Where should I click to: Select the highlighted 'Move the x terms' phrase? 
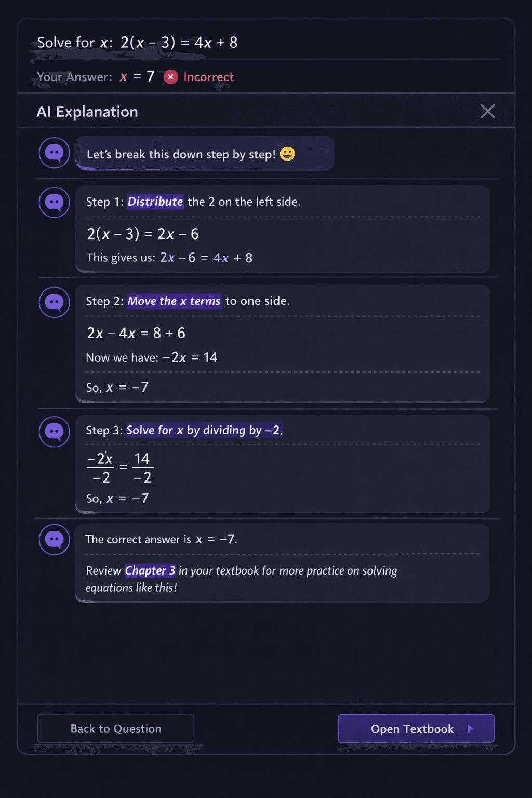(x=174, y=301)
